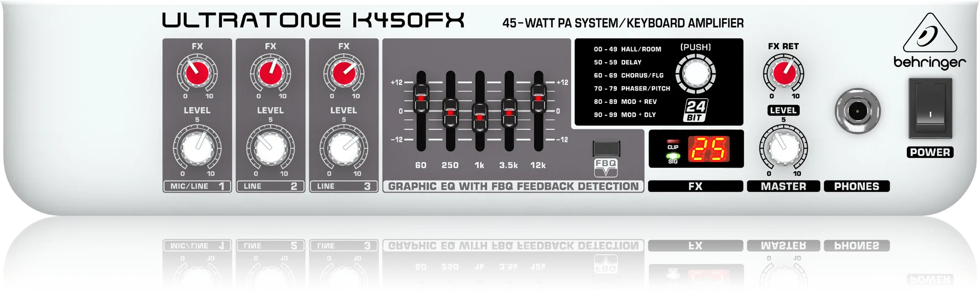Click the 3.5k EQ slider handle
This screenshot has width=980, height=291.
point(509,113)
